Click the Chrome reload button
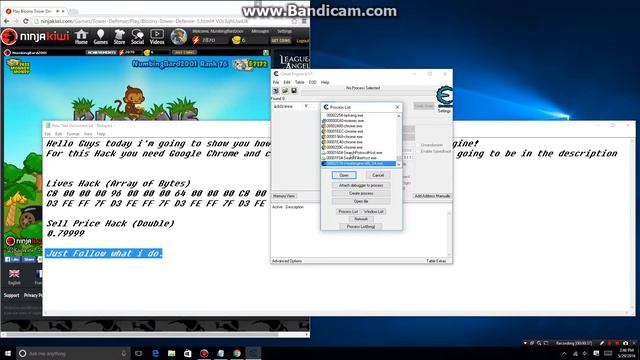 point(26,21)
